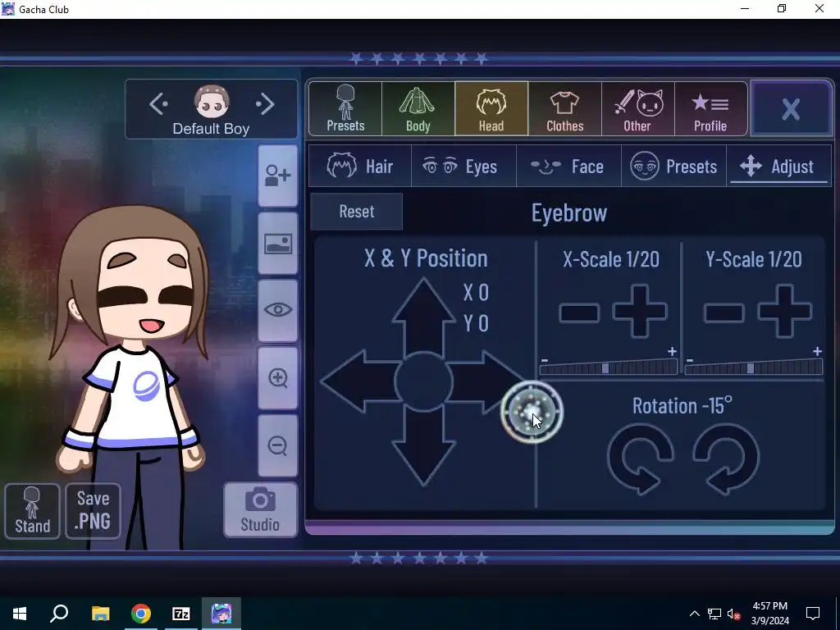Move eyebrow right with the right arrow
Screen dimensions: 840x630
pyautogui.click(x=482, y=381)
